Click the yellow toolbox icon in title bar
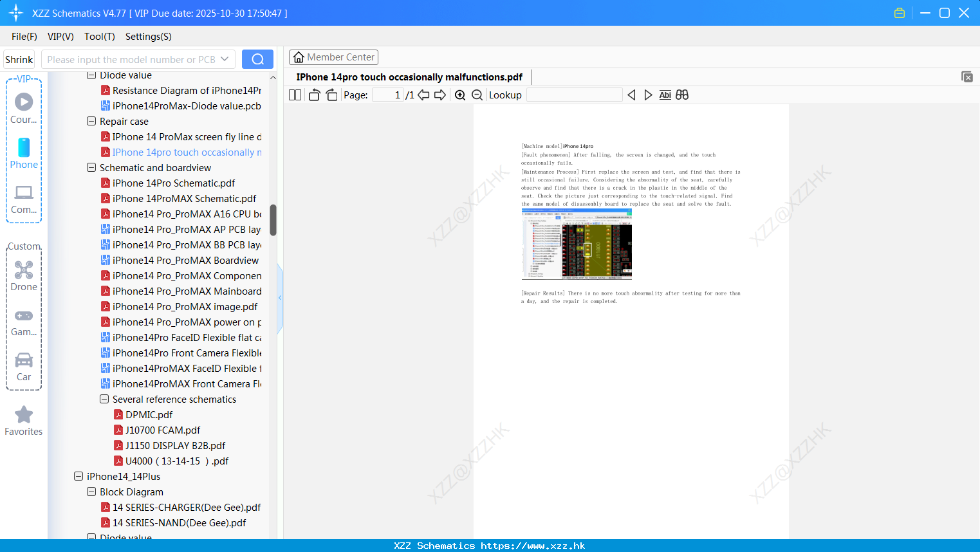Viewport: 980px width, 552px height. pyautogui.click(x=900, y=13)
